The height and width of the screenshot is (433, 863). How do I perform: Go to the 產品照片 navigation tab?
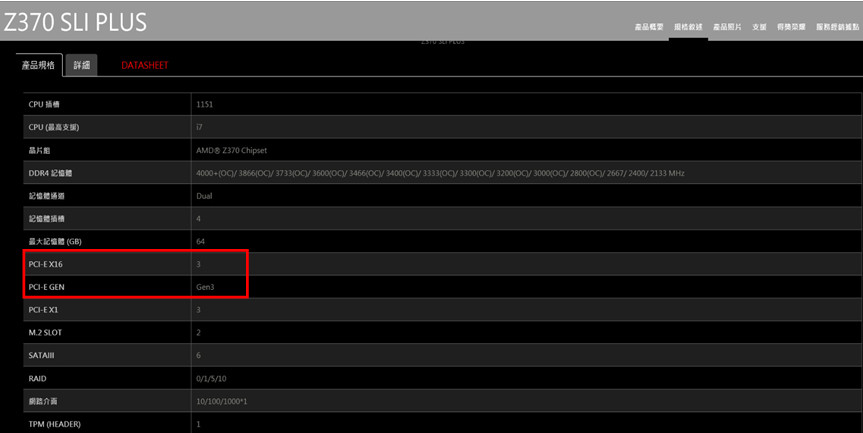727,27
